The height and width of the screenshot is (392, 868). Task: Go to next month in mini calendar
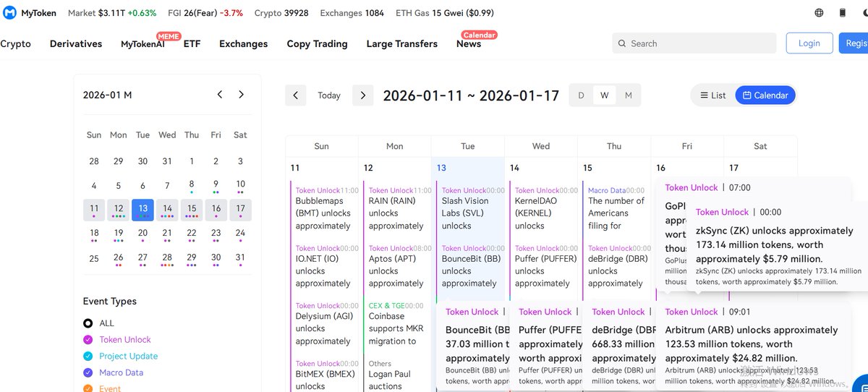[x=242, y=95]
